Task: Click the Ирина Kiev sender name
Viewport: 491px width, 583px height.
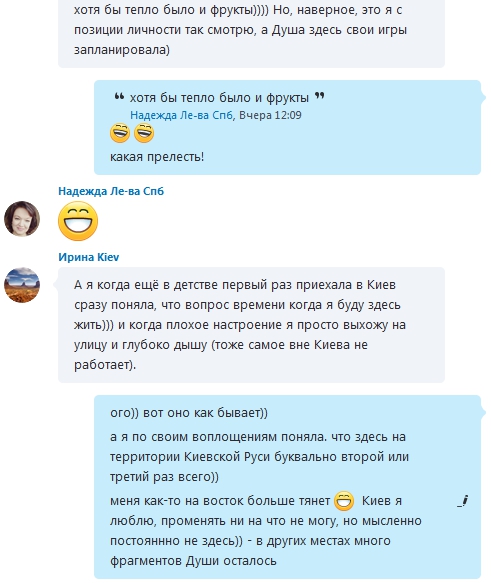Action: click(88, 257)
